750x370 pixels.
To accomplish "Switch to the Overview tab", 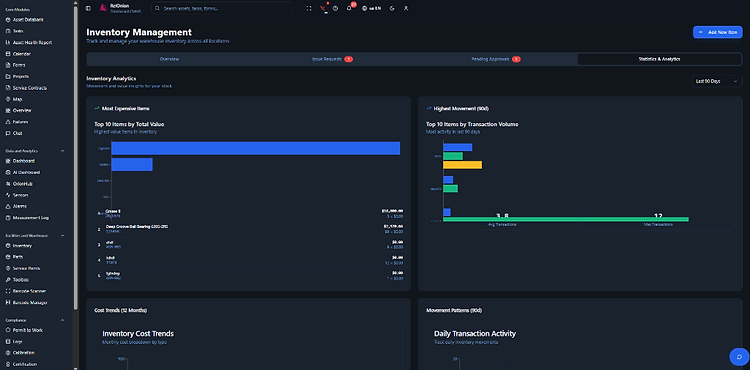I will [169, 59].
